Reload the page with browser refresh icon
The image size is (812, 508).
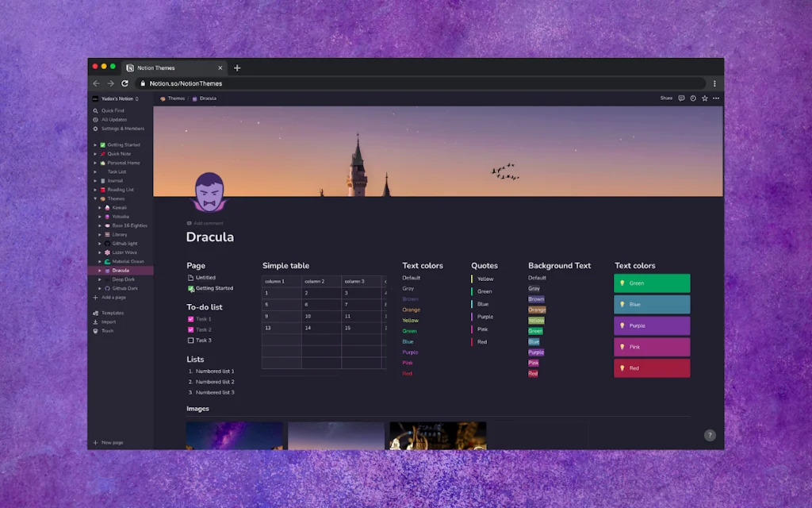pos(124,83)
